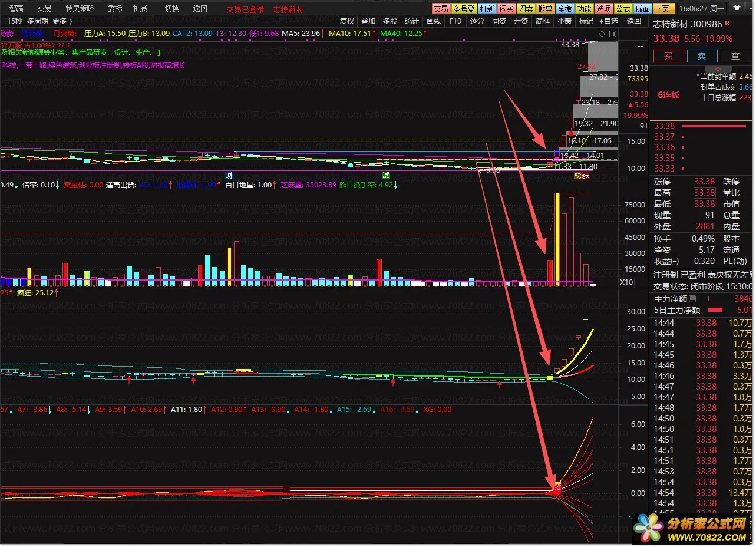Click the yellow 多号登 button
Viewport: 756px width, 547px height.
point(463,9)
